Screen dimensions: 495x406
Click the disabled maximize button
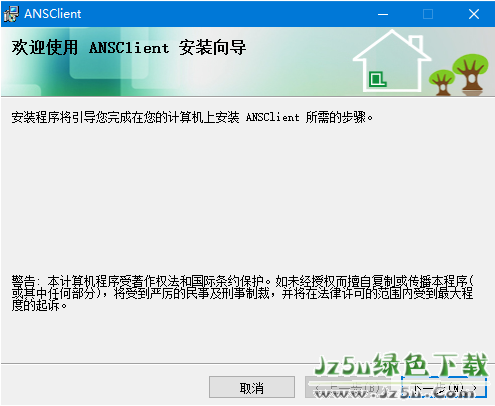point(428,14)
